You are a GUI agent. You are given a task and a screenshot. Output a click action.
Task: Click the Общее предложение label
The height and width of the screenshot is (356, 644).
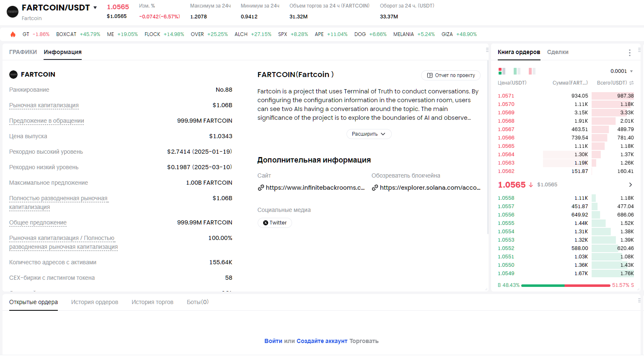coord(38,222)
